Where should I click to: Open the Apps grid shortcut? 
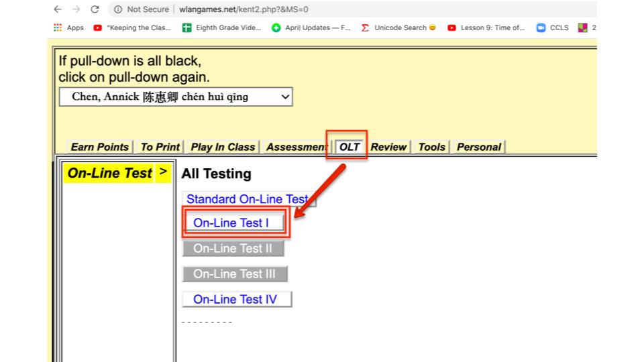click(x=68, y=27)
